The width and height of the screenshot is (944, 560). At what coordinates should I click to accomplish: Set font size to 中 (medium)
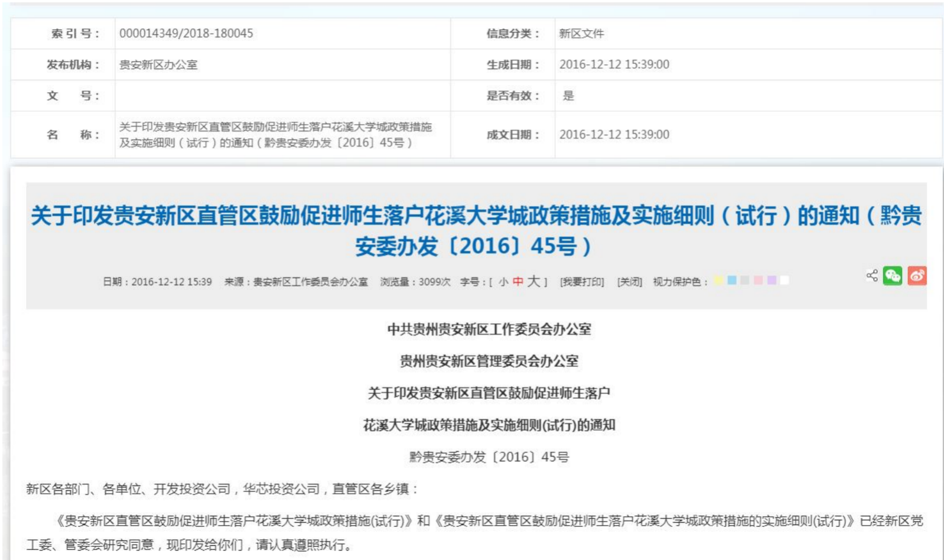(x=518, y=281)
